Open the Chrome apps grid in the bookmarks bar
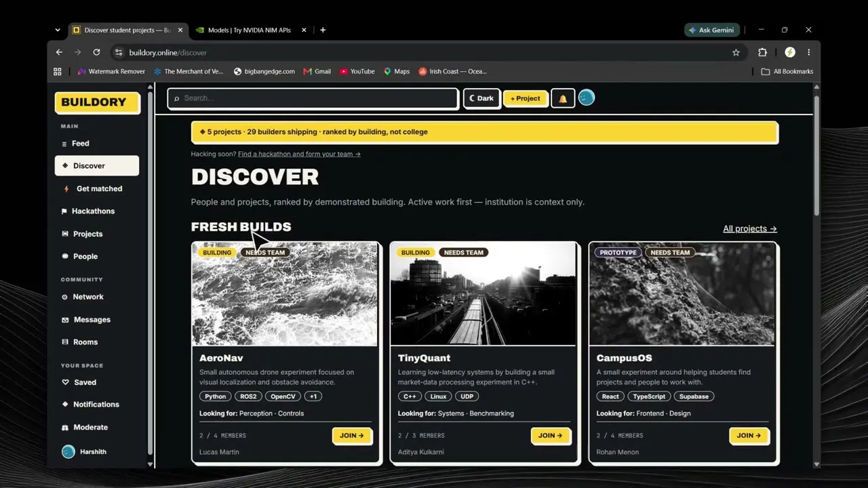The height and width of the screenshot is (488, 868). [x=58, y=71]
